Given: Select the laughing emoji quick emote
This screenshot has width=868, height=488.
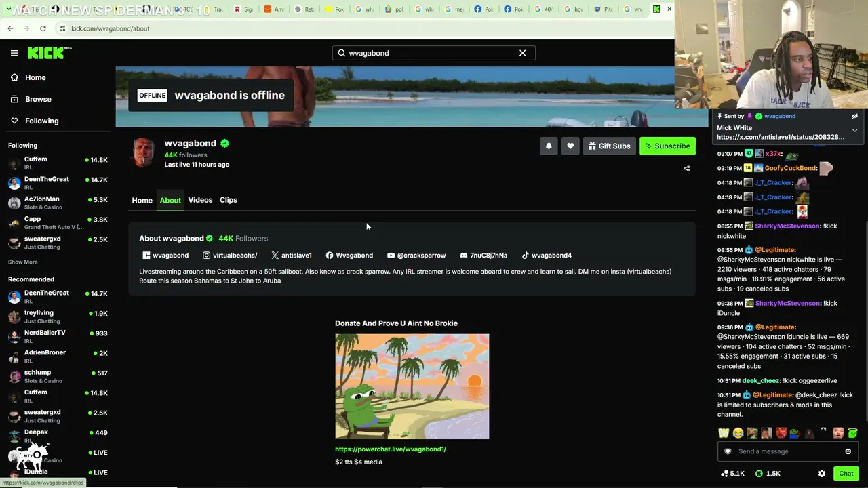Looking at the screenshot, I should click(738, 433).
